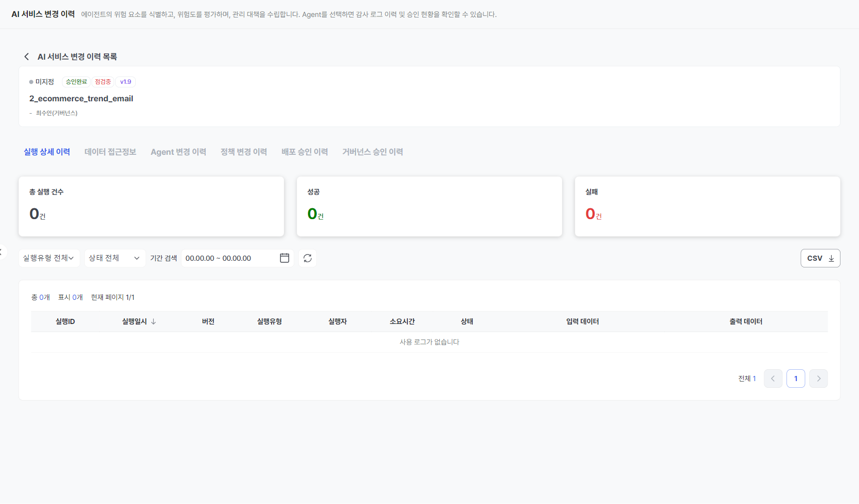
Task: Switch to 데이터 접근정보 tab
Action: 111,152
